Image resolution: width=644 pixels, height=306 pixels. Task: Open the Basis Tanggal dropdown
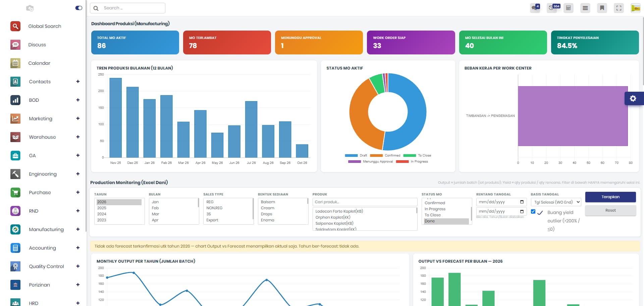pos(556,202)
